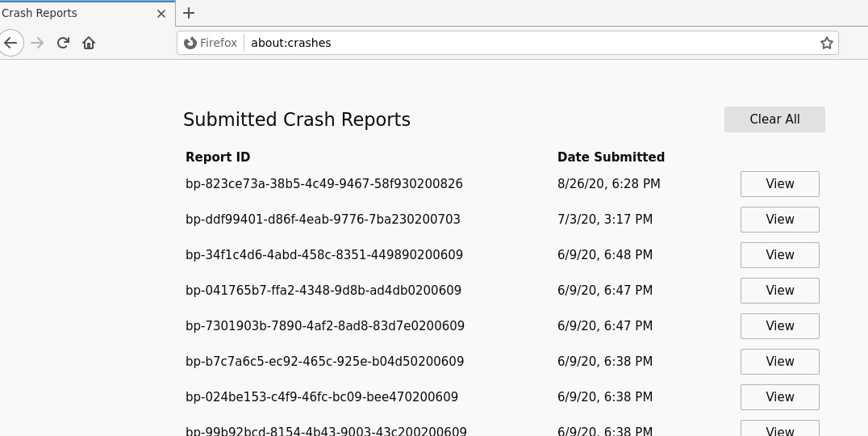
Task: View the report submitted 7/3/20
Action: pyautogui.click(x=779, y=220)
